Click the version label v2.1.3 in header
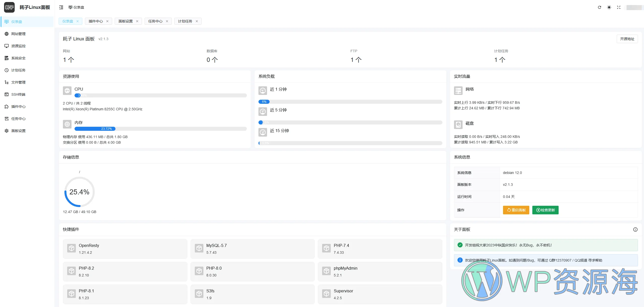The image size is (644, 307). [x=103, y=39]
